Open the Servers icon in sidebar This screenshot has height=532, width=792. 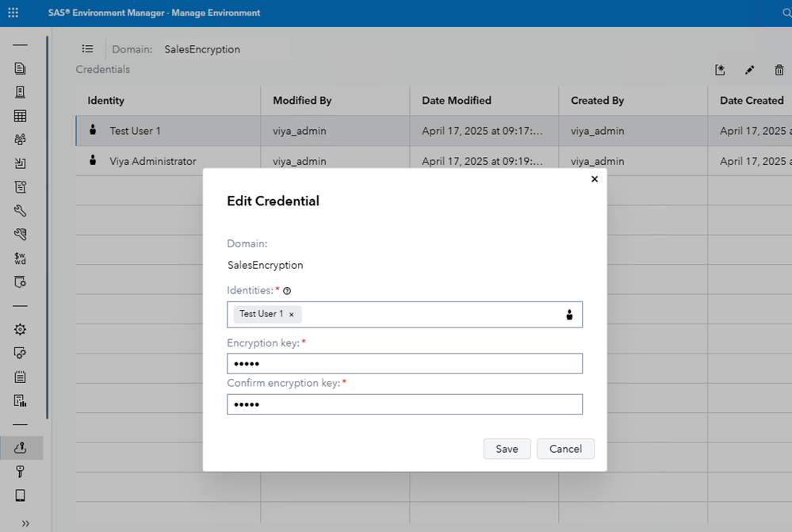tap(20, 92)
